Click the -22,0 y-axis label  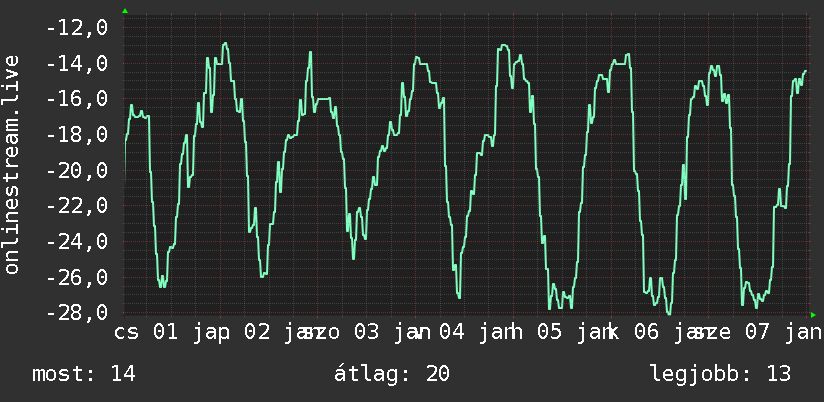click(x=77, y=205)
